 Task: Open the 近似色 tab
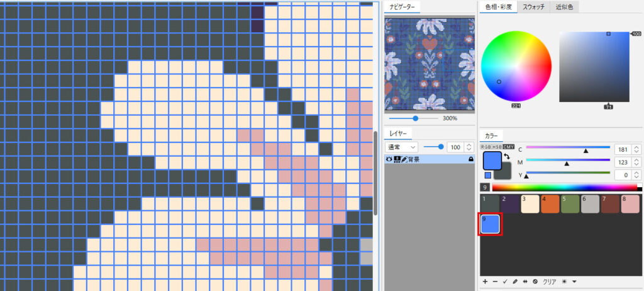point(566,7)
